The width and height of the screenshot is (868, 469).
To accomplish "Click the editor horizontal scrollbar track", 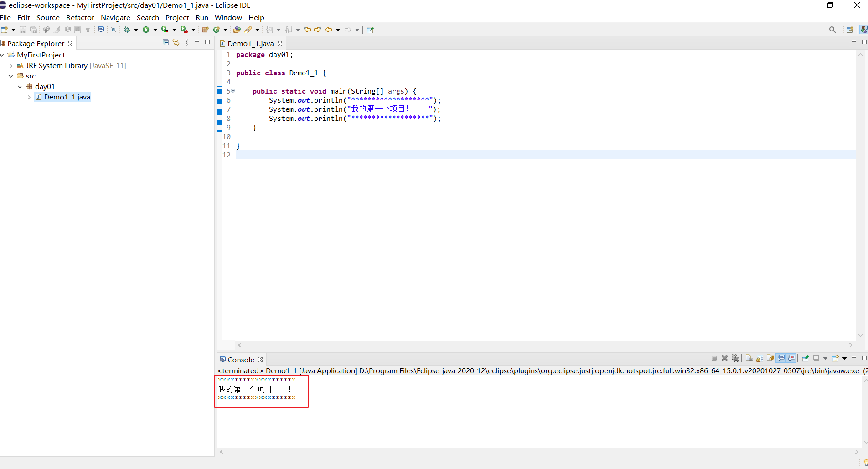I will pos(545,345).
